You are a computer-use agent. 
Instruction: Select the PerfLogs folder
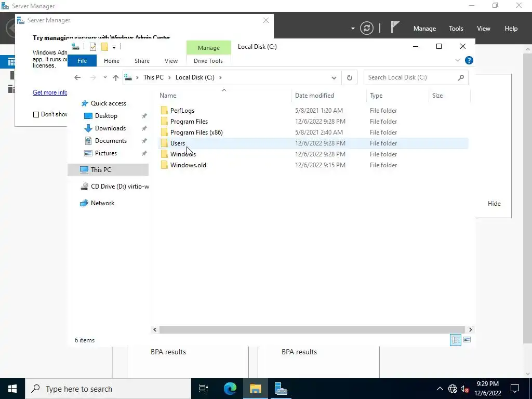click(x=182, y=111)
